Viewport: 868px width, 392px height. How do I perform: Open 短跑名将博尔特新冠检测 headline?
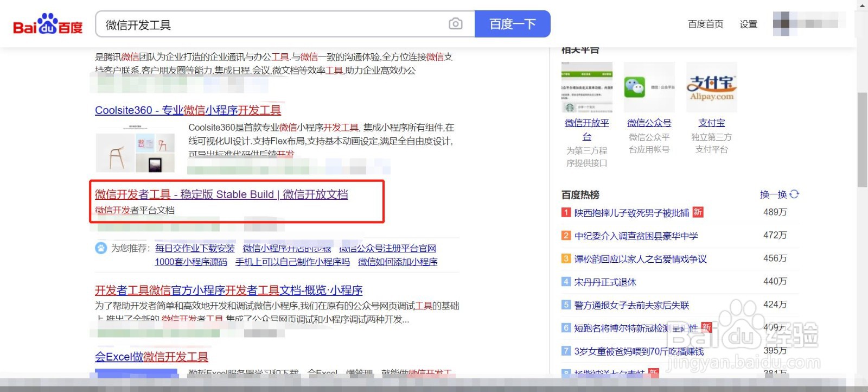[636, 328]
